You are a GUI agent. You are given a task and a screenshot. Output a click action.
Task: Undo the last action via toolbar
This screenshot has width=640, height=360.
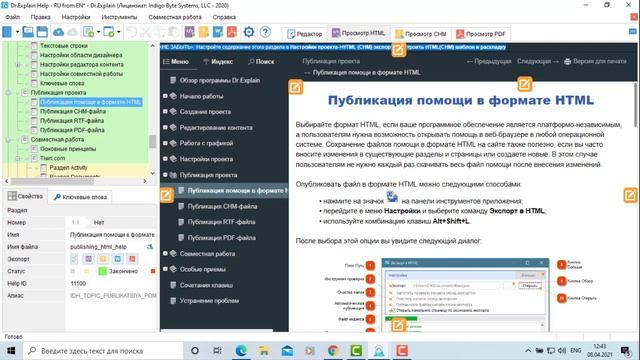[131, 32]
